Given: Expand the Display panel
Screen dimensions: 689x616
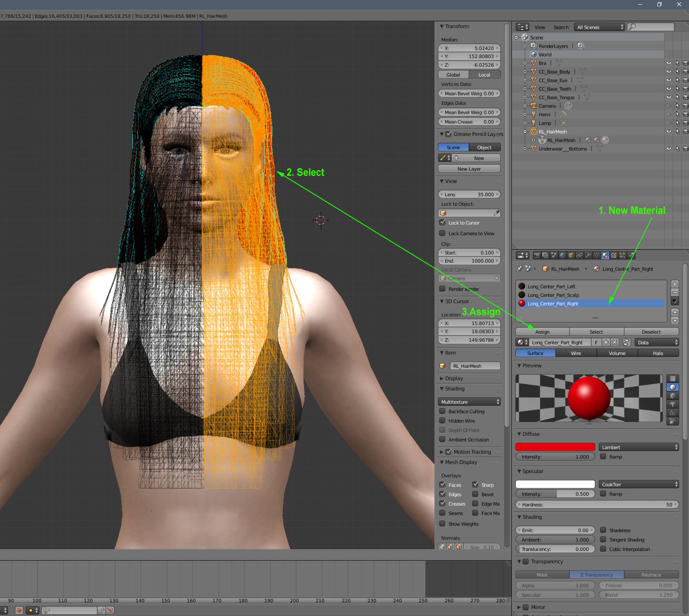Looking at the screenshot, I should click(441, 378).
